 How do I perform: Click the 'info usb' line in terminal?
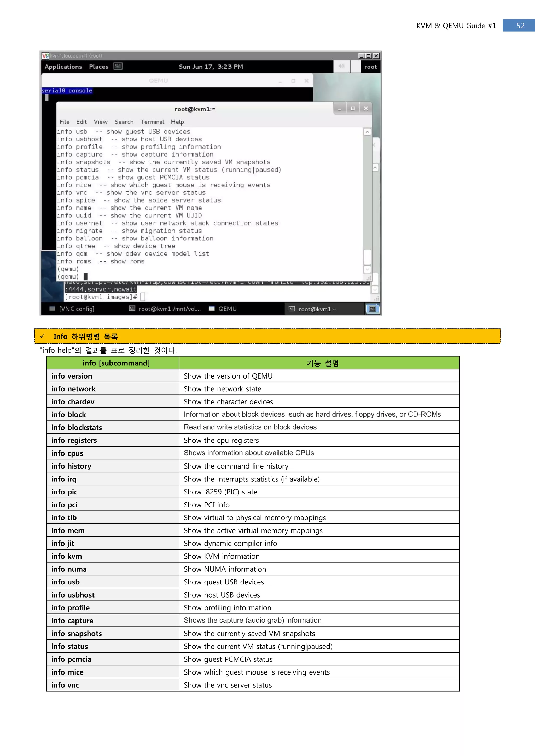pos(124,132)
